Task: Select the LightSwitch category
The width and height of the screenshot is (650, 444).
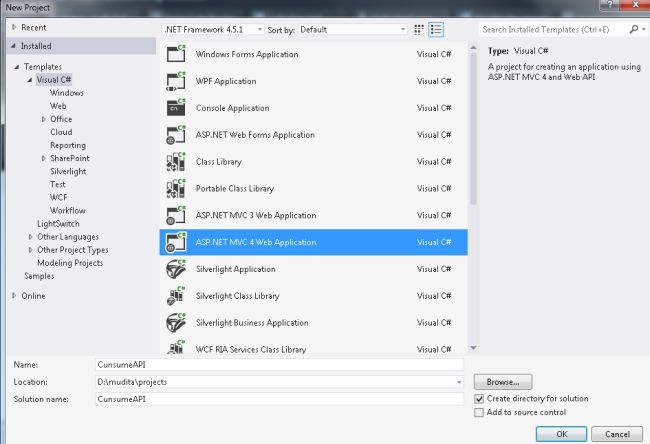Action: [58, 223]
